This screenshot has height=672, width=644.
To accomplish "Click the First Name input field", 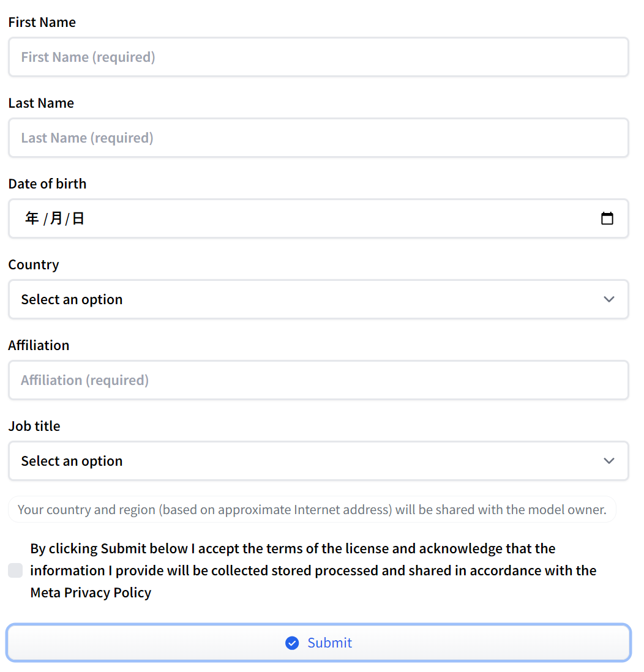I will tap(318, 56).
